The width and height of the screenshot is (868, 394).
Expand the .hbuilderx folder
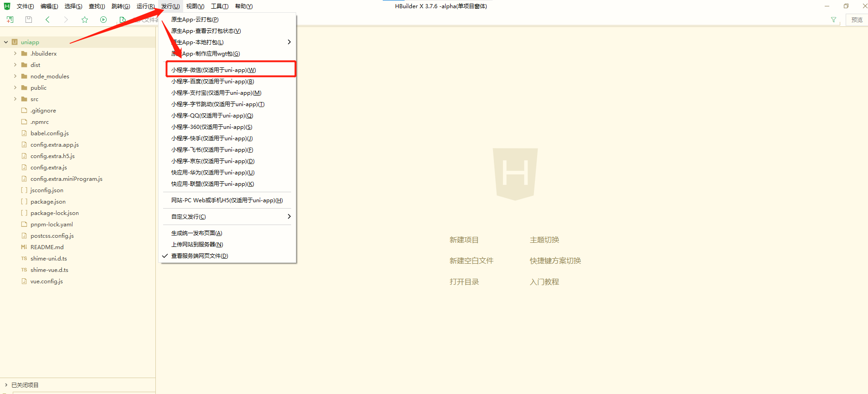pos(15,53)
